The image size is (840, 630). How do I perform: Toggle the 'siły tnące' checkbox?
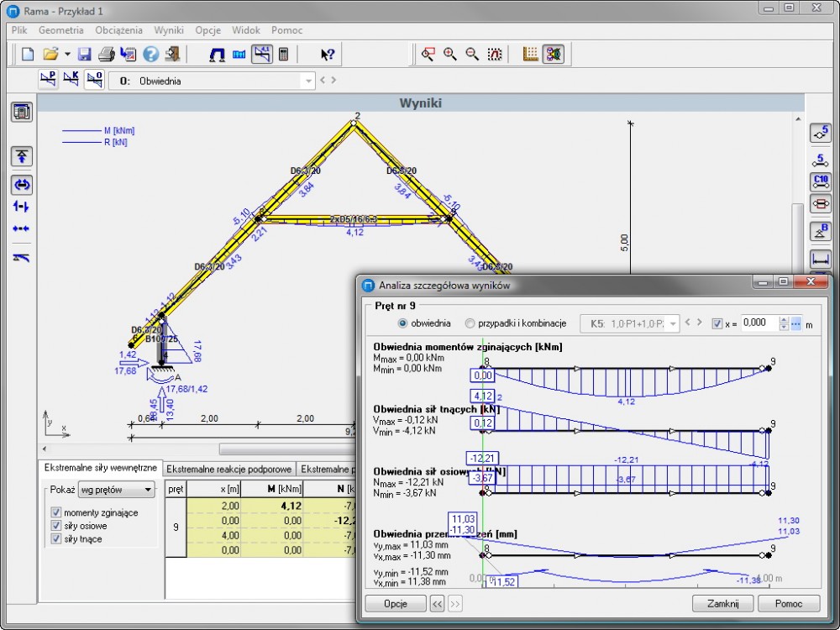coord(56,539)
